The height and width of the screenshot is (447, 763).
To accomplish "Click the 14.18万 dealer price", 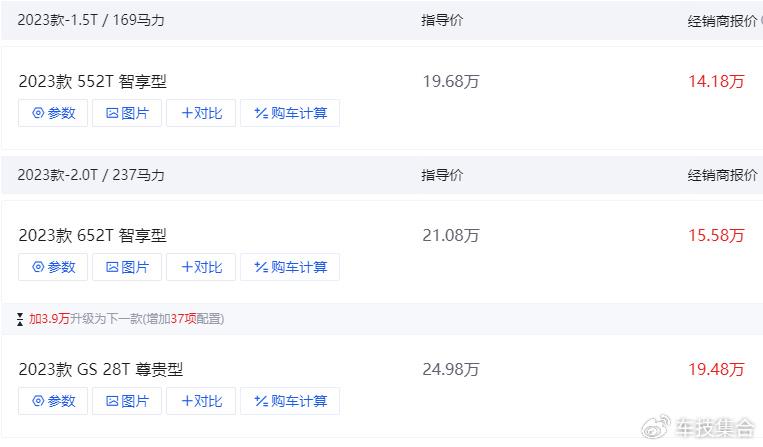I will pos(716,81).
